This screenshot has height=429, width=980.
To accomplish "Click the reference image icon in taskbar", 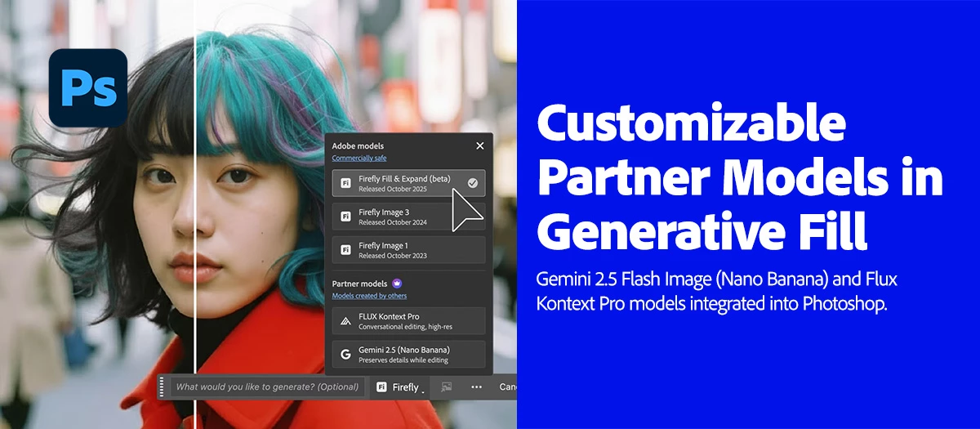I will click(447, 387).
